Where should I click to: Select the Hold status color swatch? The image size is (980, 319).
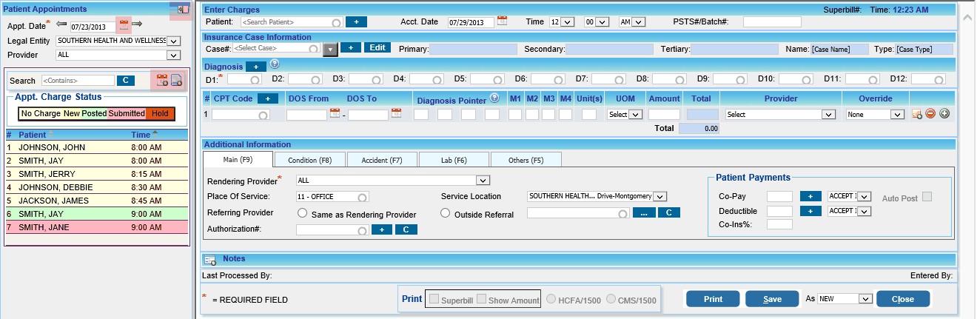pyautogui.click(x=160, y=113)
